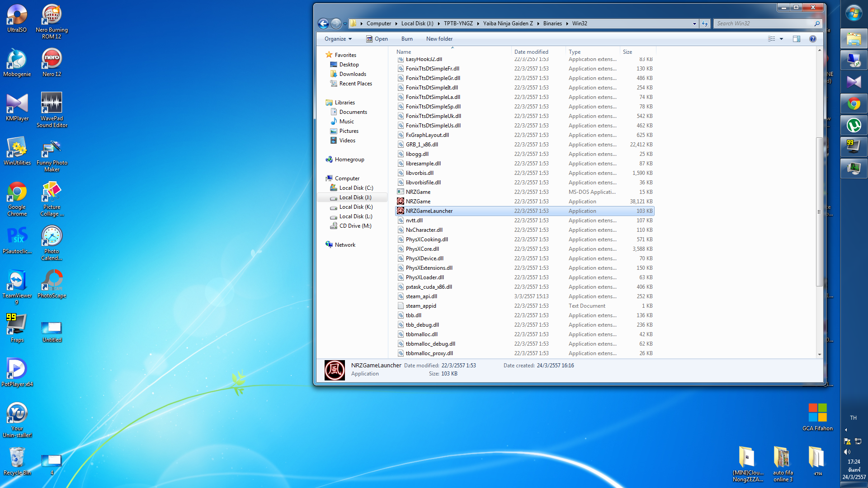This screenshot has height=488, width=868.
Task: Open the Explorer Help icon
Action: 812,39
